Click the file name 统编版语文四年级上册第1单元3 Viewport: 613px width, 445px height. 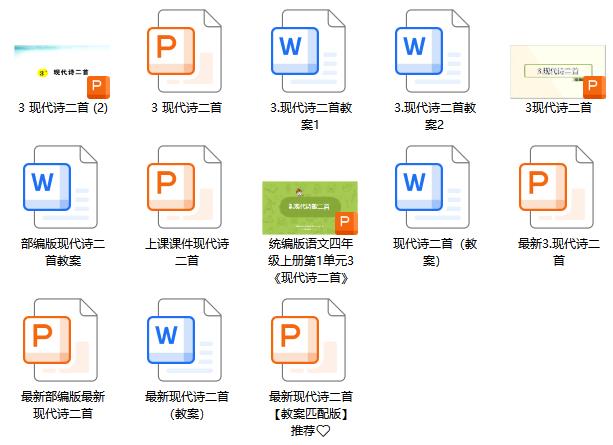click(x=310, y=260)
